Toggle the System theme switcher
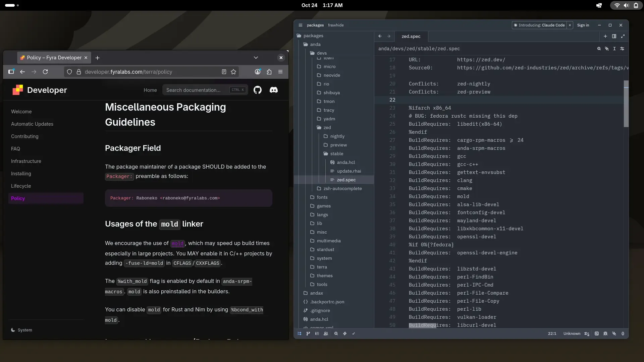The width and height of the screenshot is (644, 362). (21, 330)
